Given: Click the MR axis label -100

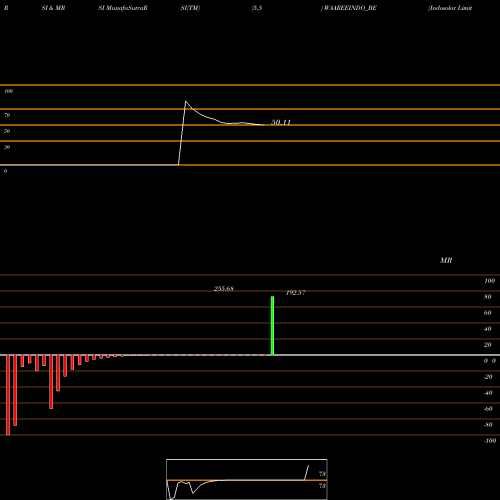Looking at the screenshot, I should pos(490,441).
